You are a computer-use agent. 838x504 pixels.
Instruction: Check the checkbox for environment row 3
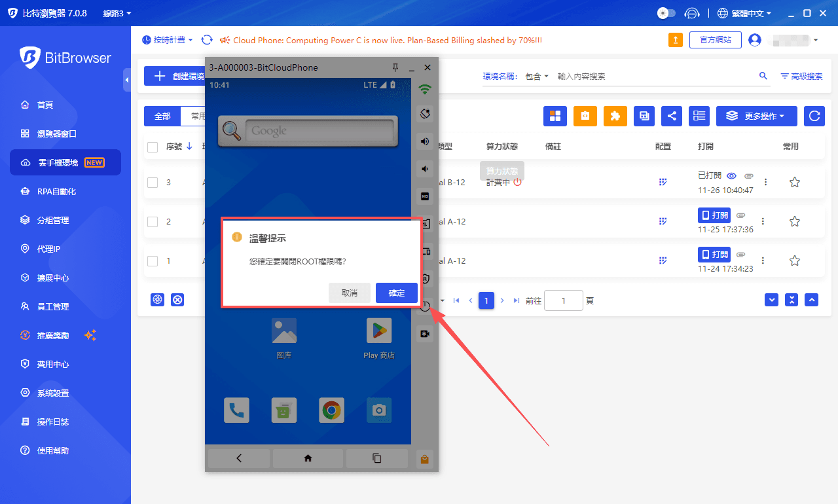coord(151,182)
